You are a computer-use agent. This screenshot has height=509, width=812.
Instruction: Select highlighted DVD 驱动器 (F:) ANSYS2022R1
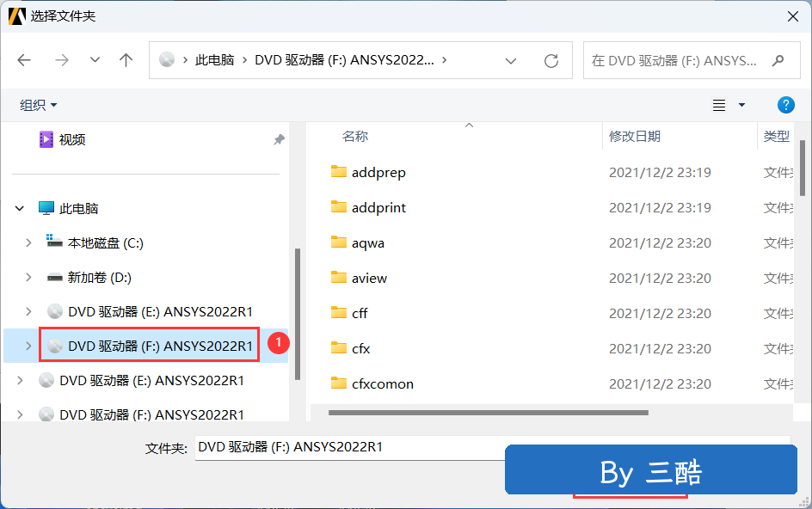[150, 346]
